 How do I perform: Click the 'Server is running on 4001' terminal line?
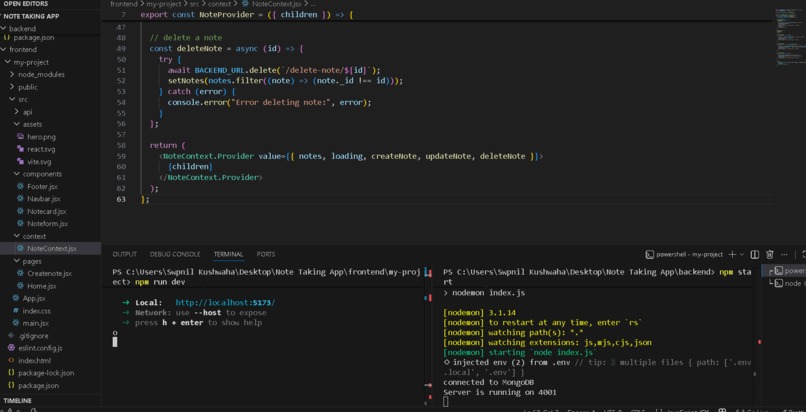pyautogui.click(x=500, y=392)
